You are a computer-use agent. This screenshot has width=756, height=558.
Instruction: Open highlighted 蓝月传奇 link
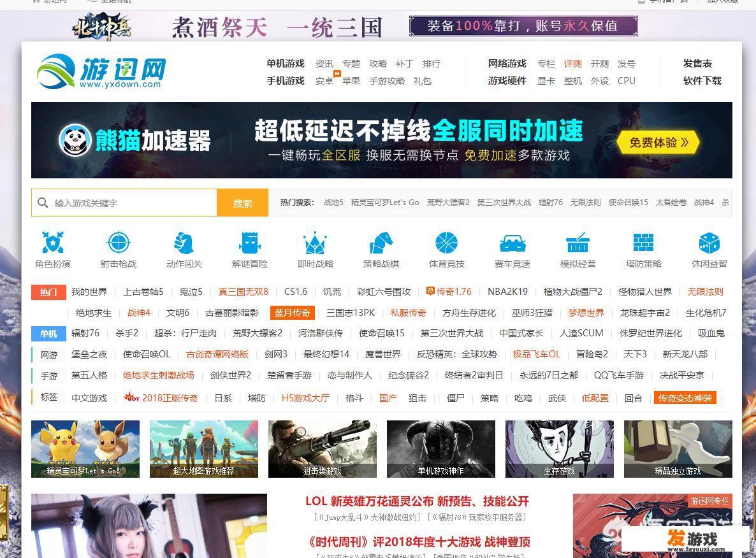click(292, 313)
